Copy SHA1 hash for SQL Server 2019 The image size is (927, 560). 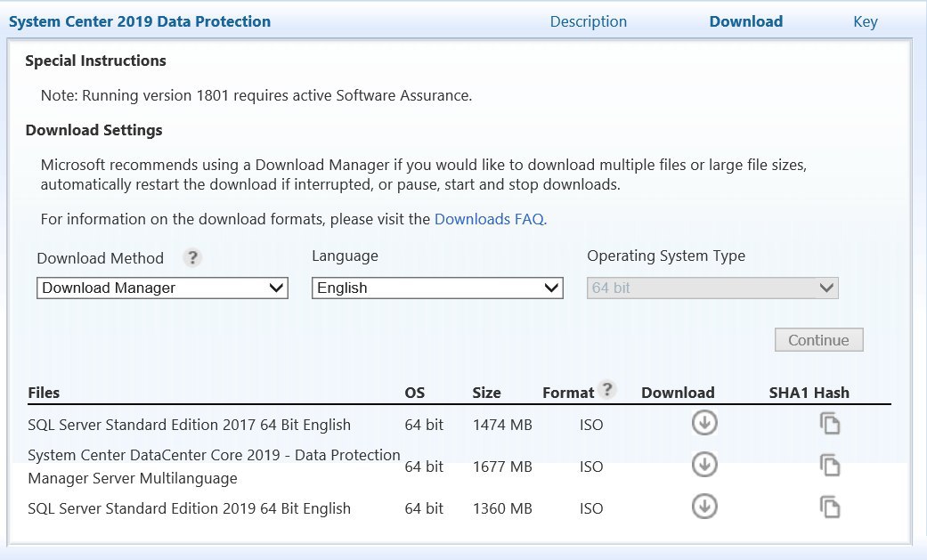coord(829,507)
